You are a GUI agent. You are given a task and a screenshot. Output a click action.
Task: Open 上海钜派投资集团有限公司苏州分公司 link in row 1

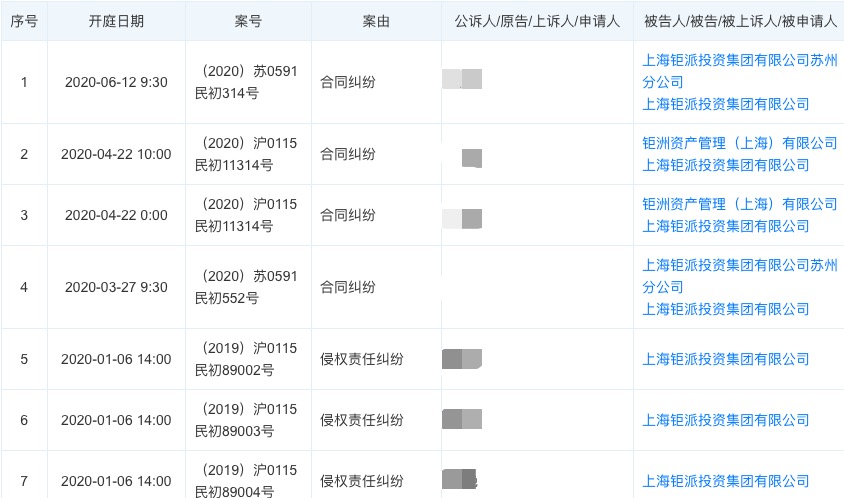coord(739,59)
